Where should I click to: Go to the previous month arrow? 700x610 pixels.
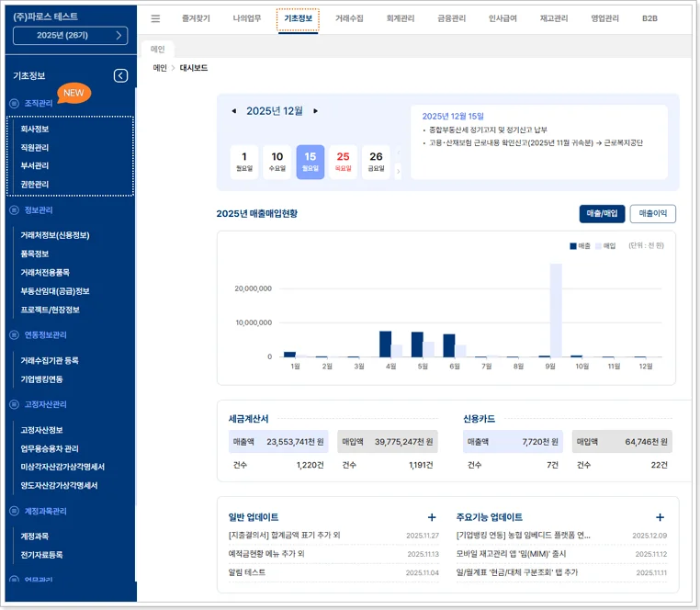tap(233, 111)
